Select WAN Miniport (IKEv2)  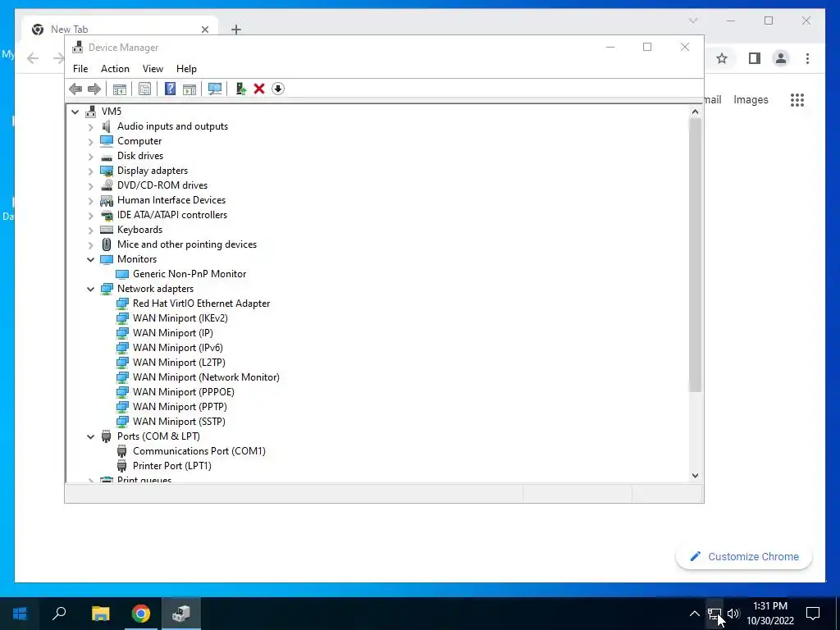[x=180, y=318]
